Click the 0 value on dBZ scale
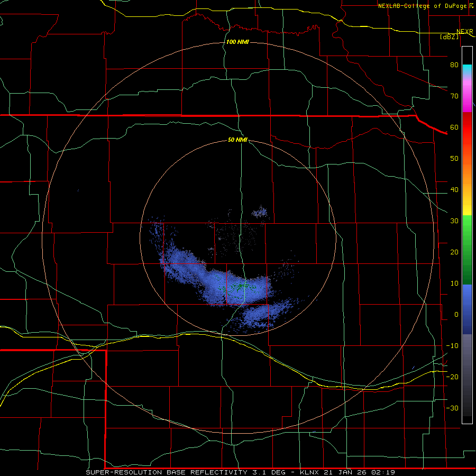The height and width of the screenshot is (476, 476). [x=456, y=315]
